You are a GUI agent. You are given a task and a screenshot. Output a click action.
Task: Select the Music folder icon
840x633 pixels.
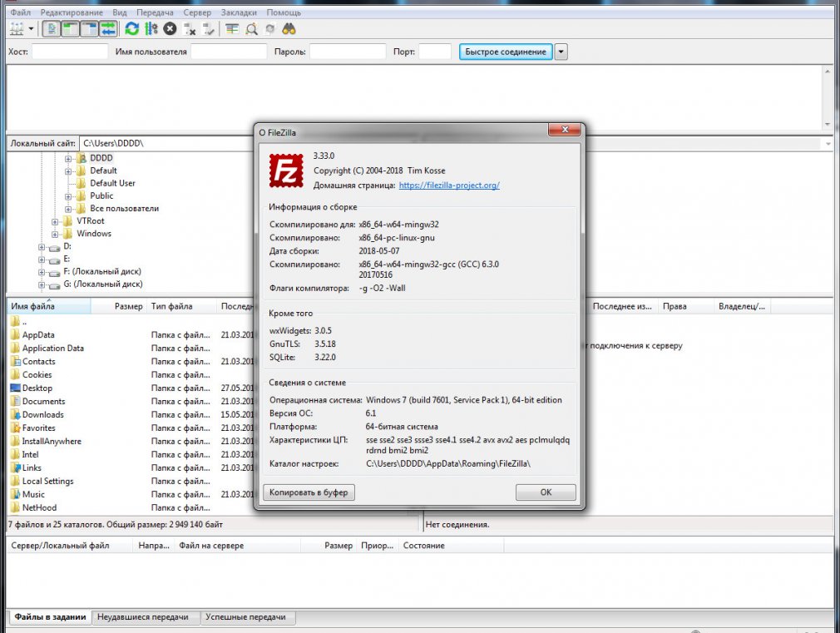[15, 494]
